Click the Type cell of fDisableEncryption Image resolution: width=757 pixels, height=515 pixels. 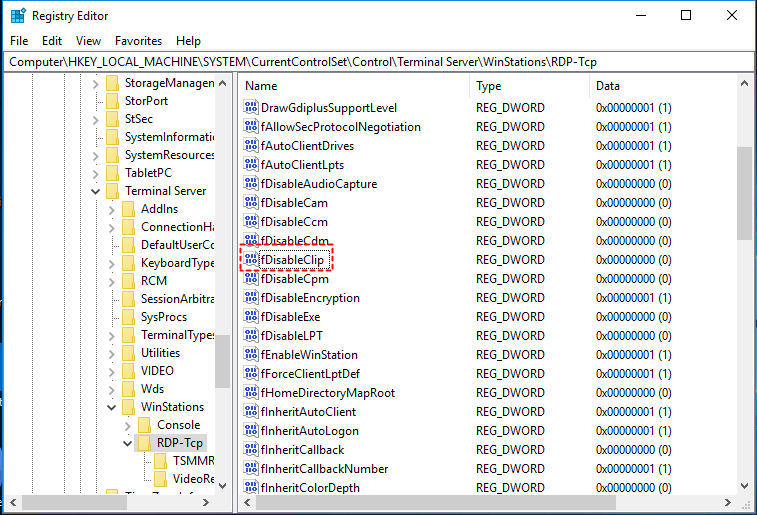coord(510,298)
